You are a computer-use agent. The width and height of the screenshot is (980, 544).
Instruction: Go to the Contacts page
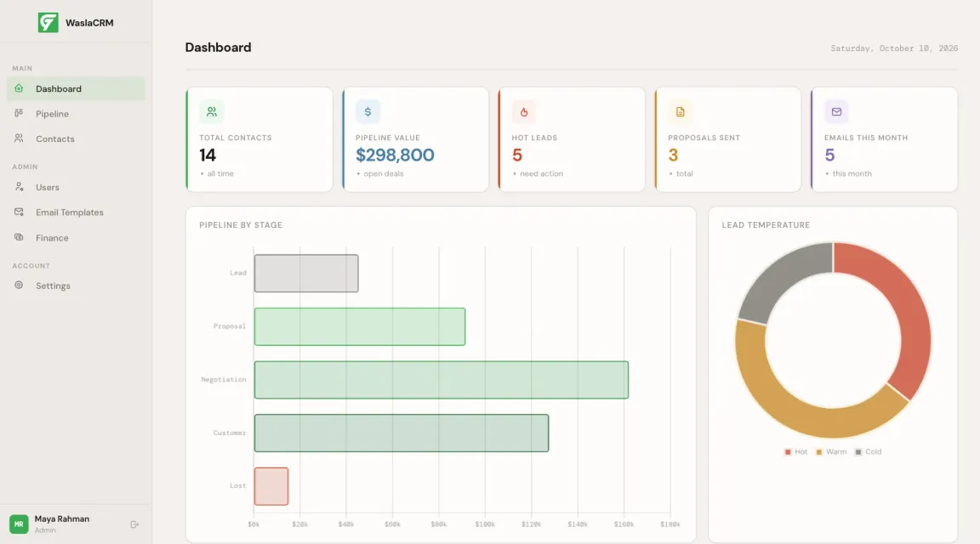(x=76, y=139)
